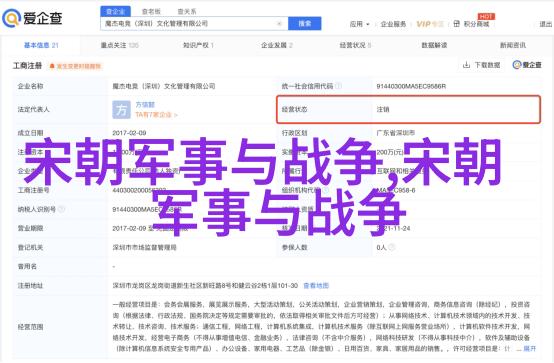
Task: Select the 经营状态 value 注销
Action: [383, 110]
